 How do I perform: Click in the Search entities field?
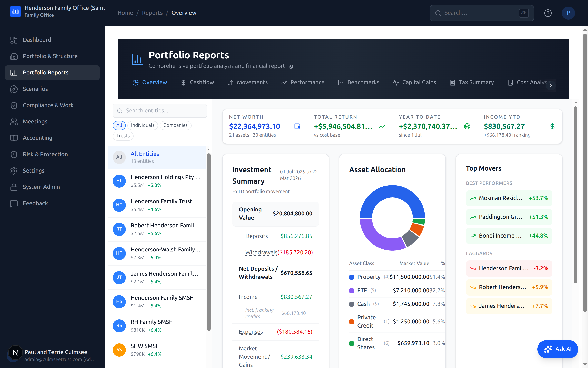click(x=160, y=111)
